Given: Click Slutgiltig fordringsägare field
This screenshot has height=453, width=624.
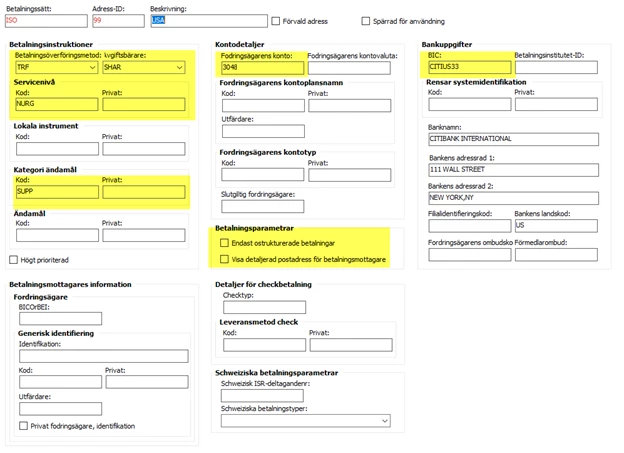Looking at the screenshot, I should [263, 206].
